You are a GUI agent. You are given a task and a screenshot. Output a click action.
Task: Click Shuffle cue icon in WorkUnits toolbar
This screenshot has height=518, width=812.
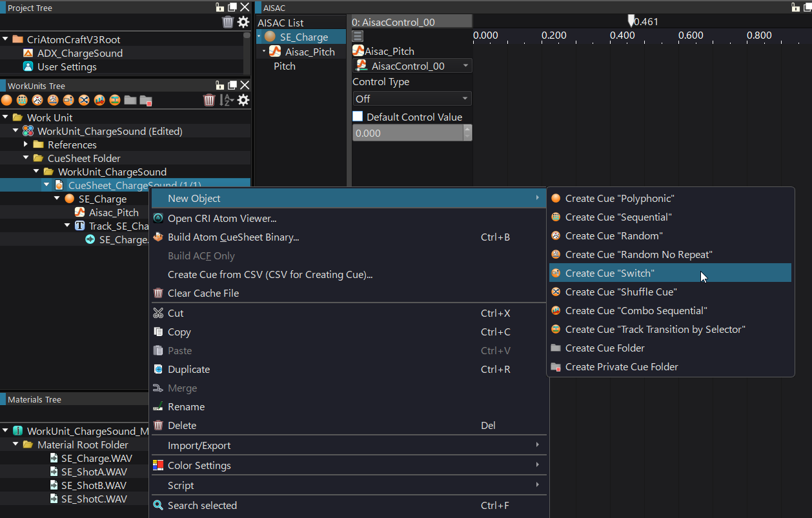coord(84,100)
